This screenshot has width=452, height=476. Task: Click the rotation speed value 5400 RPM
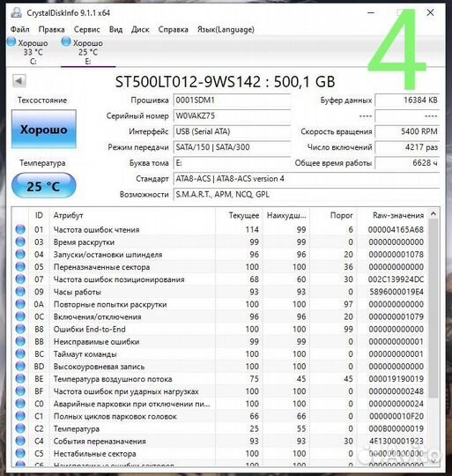coord(407,131)
